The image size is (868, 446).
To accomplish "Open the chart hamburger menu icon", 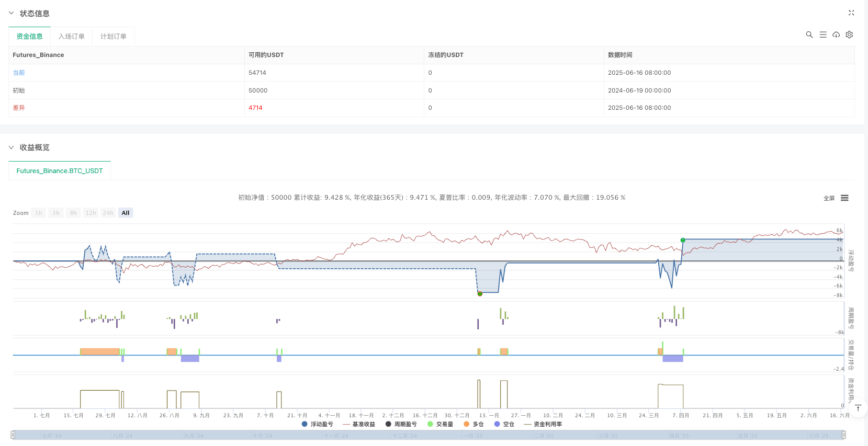I will click(844, 198).
